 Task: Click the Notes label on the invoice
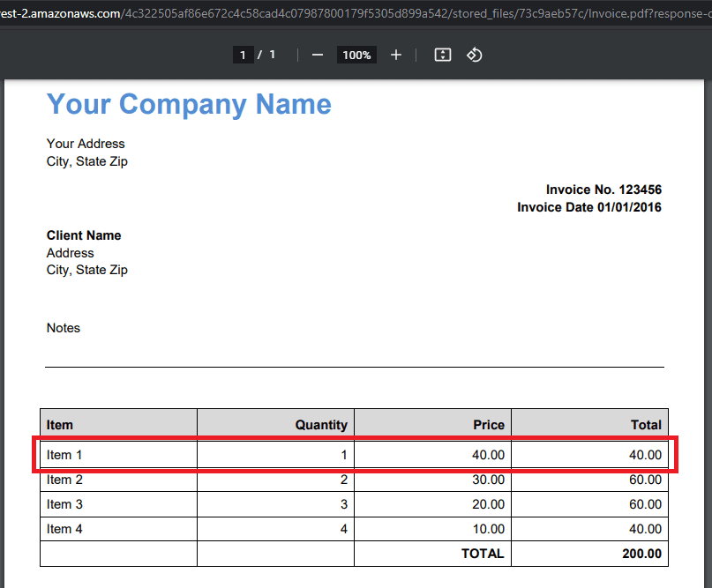point(63,327)
